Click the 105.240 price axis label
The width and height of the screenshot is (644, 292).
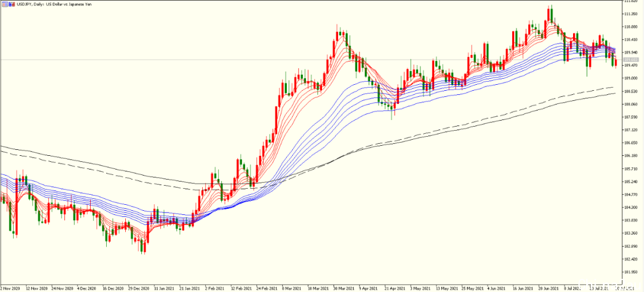click(631, 182)
